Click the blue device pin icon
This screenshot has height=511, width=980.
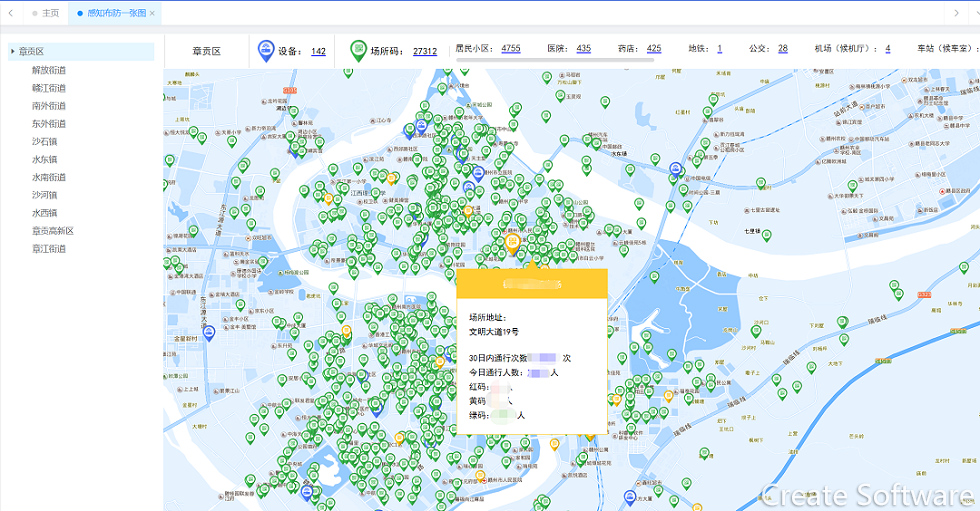click(266, 50)
